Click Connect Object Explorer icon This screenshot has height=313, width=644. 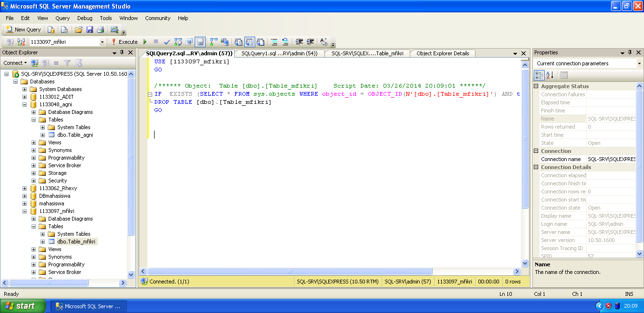coord(34,63)
